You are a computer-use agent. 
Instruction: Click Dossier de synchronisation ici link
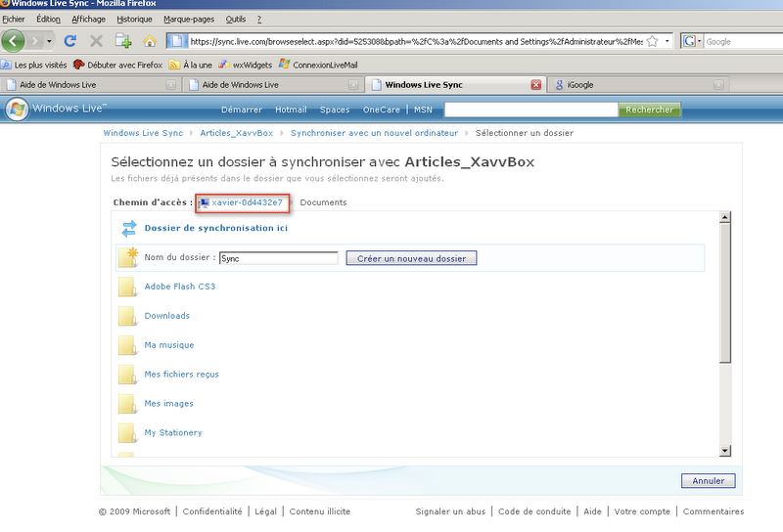click(215, 228)
